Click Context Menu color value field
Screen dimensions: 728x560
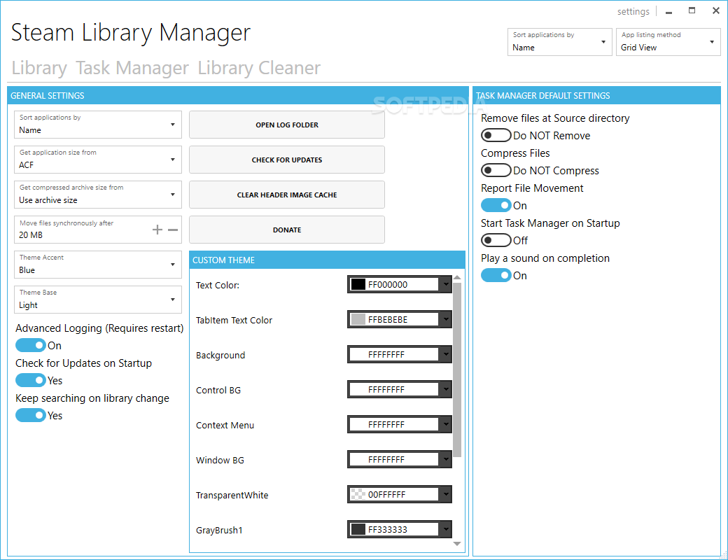pos(393,424)
